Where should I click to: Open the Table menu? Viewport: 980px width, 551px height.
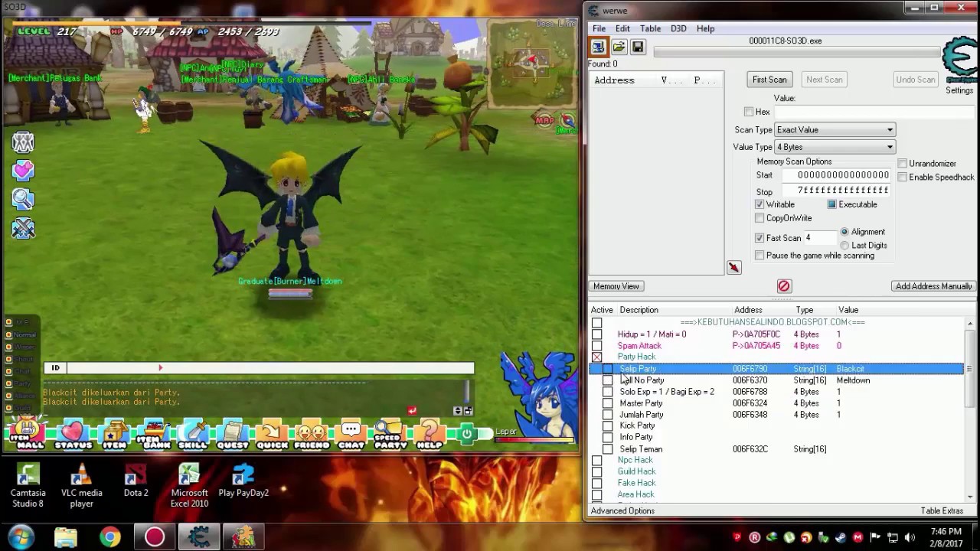(x=650, y=29)
